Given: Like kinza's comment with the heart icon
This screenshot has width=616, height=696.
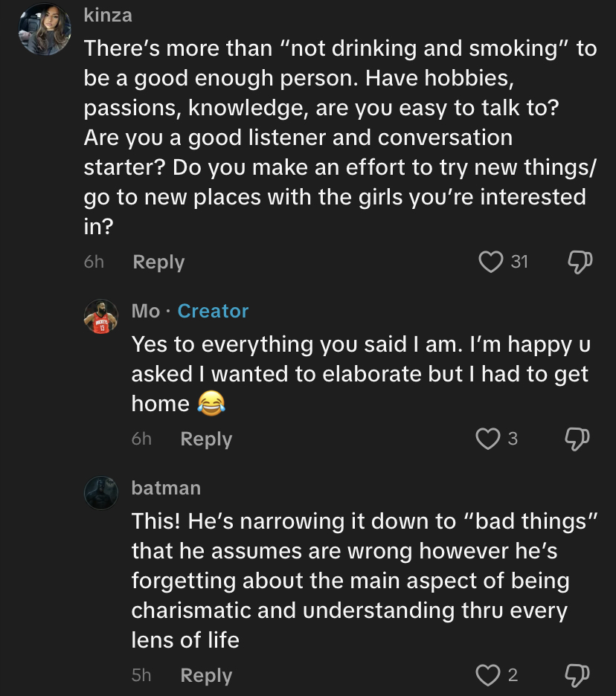Looking at the screenshot, I should (x=490, y=262).
